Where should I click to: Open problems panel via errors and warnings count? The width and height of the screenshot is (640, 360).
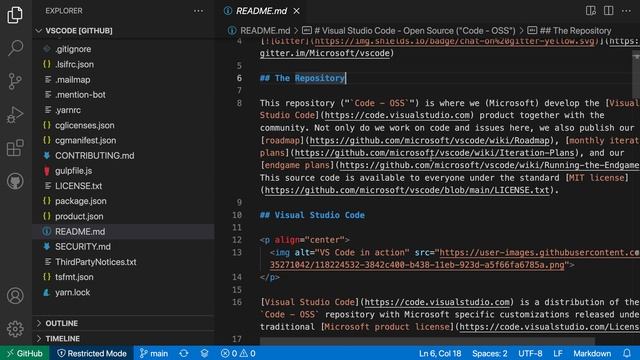click(x=238, y=353)
